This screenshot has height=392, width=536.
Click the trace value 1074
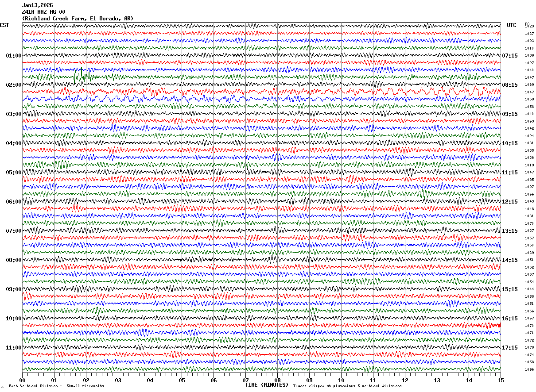tap(529, 355)
